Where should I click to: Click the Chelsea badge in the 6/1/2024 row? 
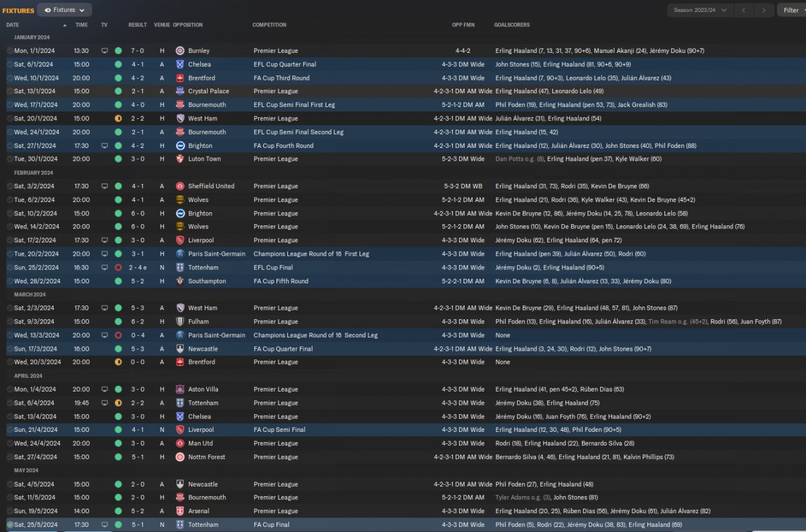[x=180, y=64]
